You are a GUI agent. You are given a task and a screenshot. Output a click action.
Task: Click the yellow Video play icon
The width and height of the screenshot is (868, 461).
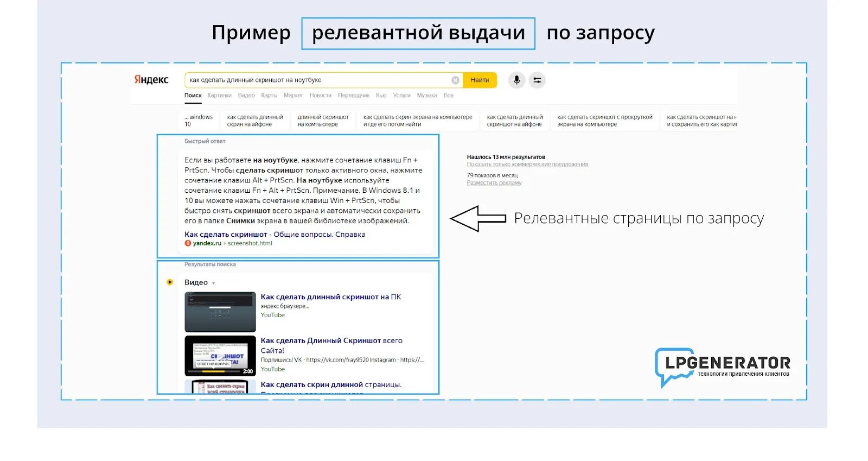[170, 282]
